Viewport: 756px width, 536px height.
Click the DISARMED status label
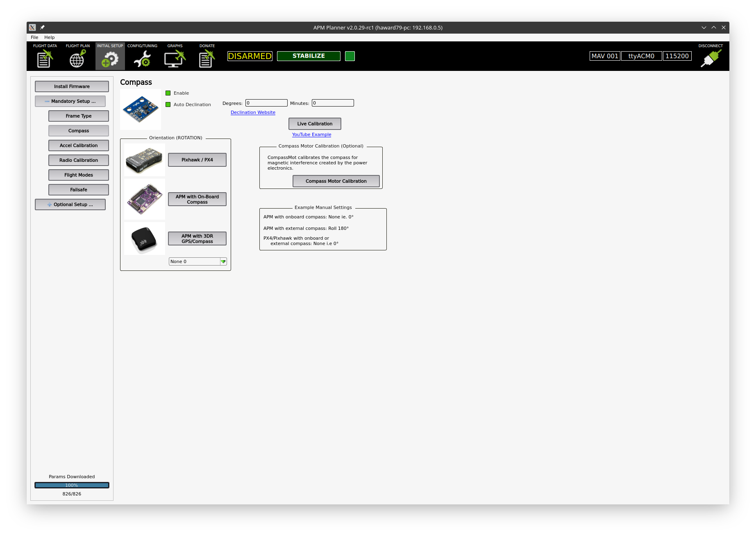(x=250, y=56)
